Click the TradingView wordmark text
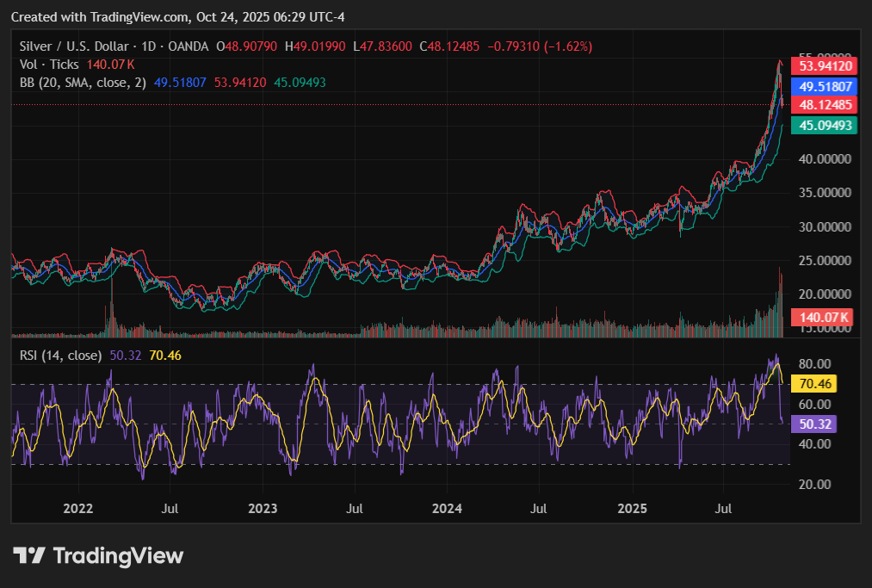 pyautogui.click(x=118, y=555)
